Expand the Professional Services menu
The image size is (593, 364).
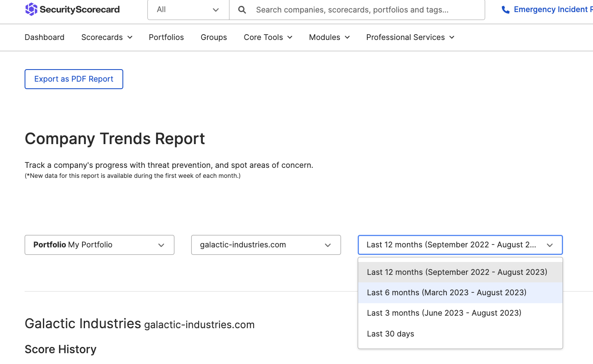[x=410, y=37]
